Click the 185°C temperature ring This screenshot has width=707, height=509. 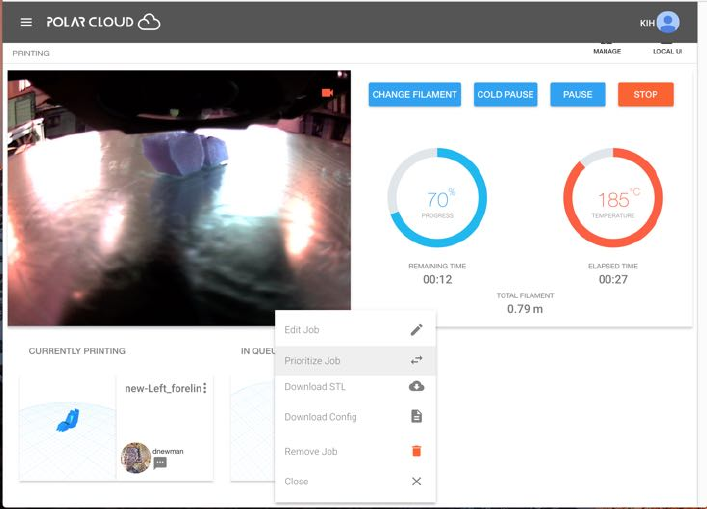click(x=613, y=197)
